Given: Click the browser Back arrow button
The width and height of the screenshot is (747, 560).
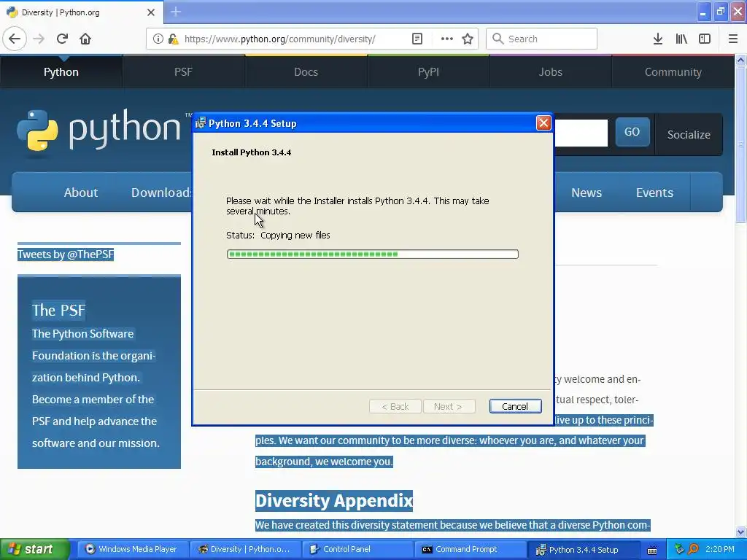Looking at the screenshot, I should [15, 39].
